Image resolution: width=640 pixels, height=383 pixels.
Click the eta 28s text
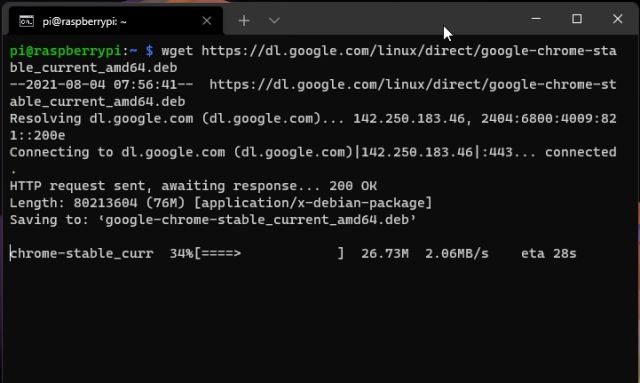pyautogui.click(x=549, y=254)
